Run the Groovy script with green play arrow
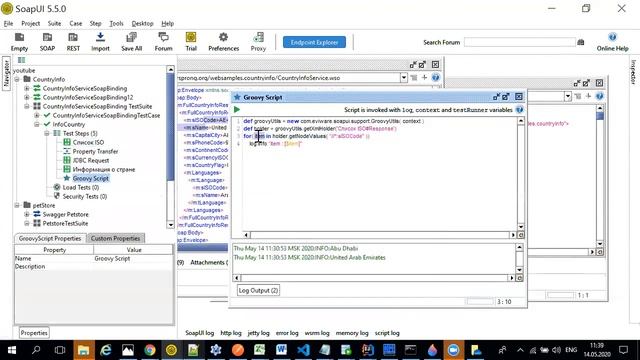This screenshot has width=640, height=360. 237,109
